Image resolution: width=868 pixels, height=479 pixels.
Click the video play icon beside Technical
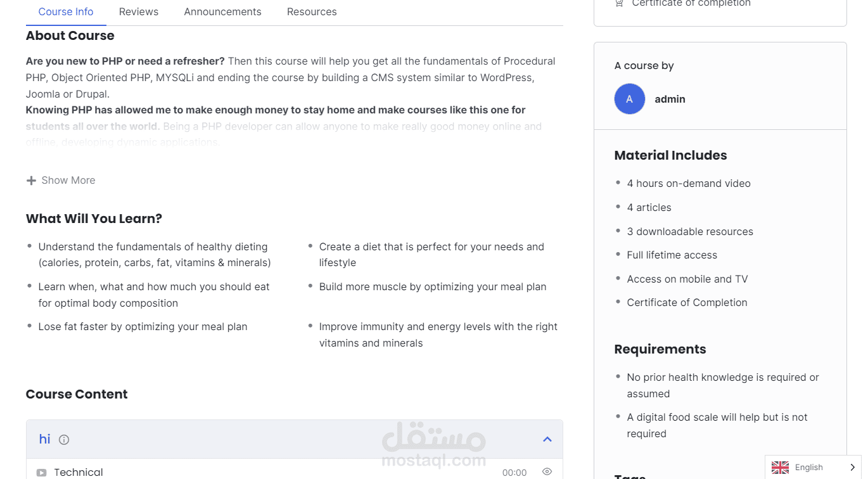coord(41,473)
